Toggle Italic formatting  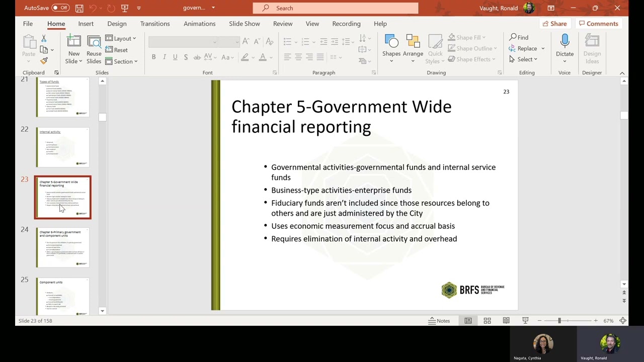tap(164, 57)
